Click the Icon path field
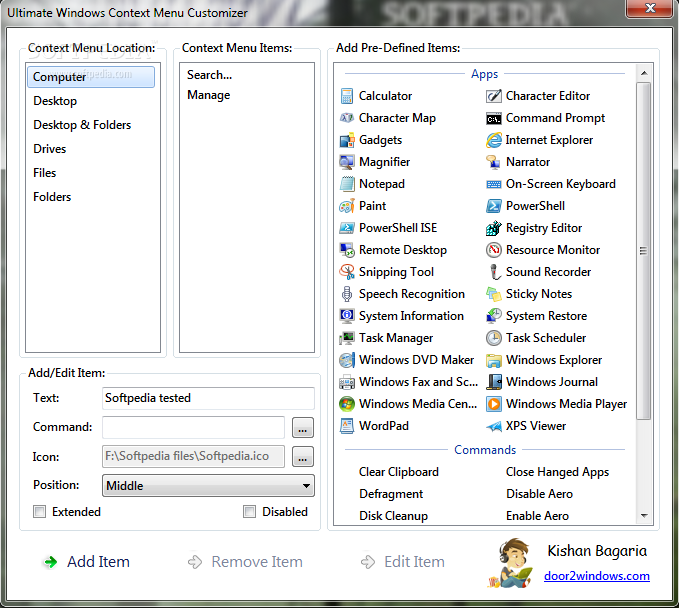This screenshot has width=679, height=608. click(x=194, y=456)
